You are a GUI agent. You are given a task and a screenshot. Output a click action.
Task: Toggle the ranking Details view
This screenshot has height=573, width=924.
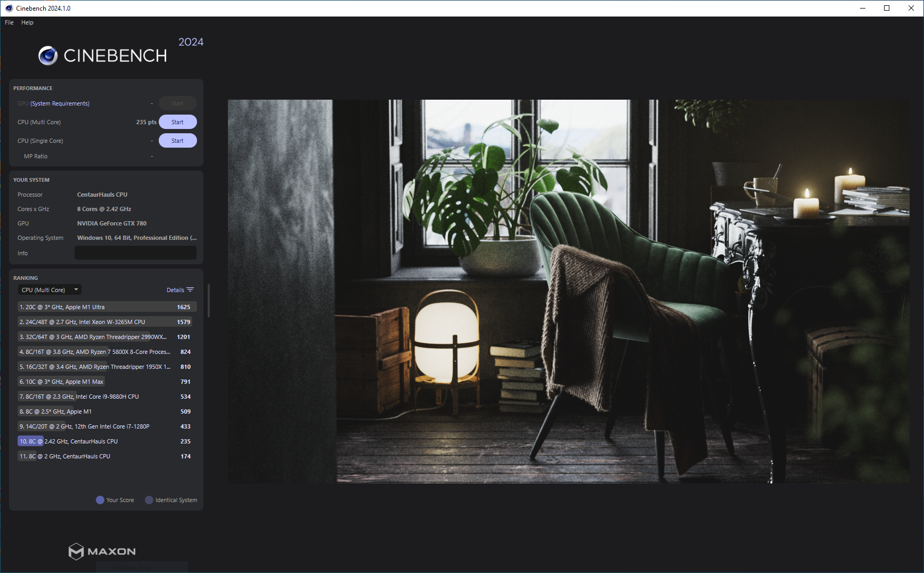180,290
